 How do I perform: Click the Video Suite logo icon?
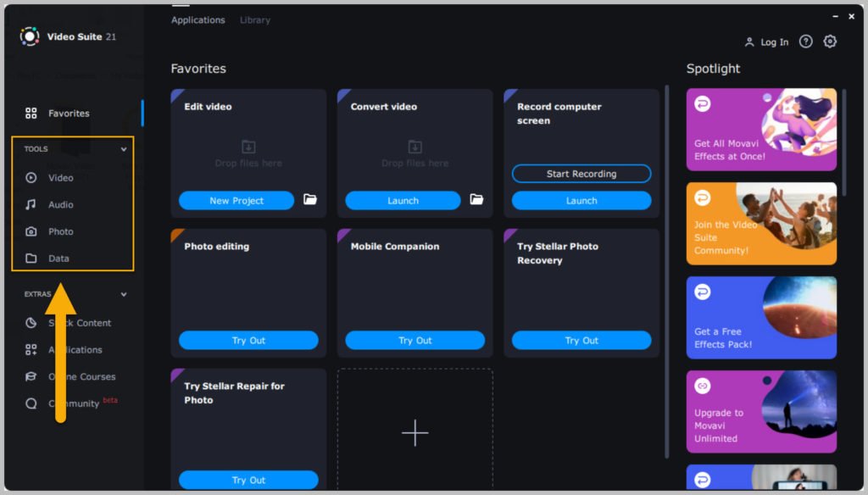[x=30, y=36]
